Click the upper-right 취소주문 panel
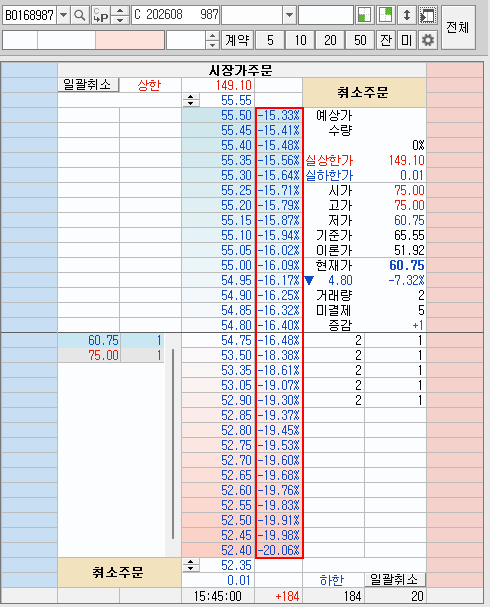This screenshot has width=490, height=607. tap(364, 93)
